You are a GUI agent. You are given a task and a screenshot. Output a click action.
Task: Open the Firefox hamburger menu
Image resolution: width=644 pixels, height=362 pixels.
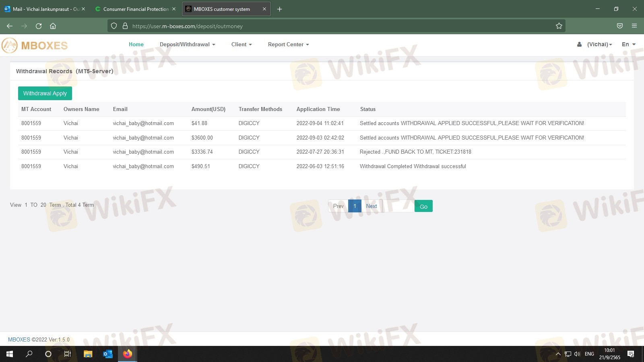[x=634, y=26]
